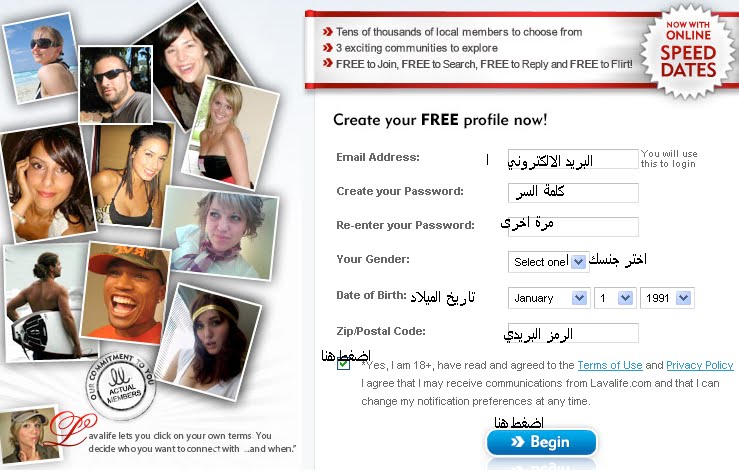Expand the January month dropdown
The width and height of the screenshot is (739, 473).
[x=549, y=298]
